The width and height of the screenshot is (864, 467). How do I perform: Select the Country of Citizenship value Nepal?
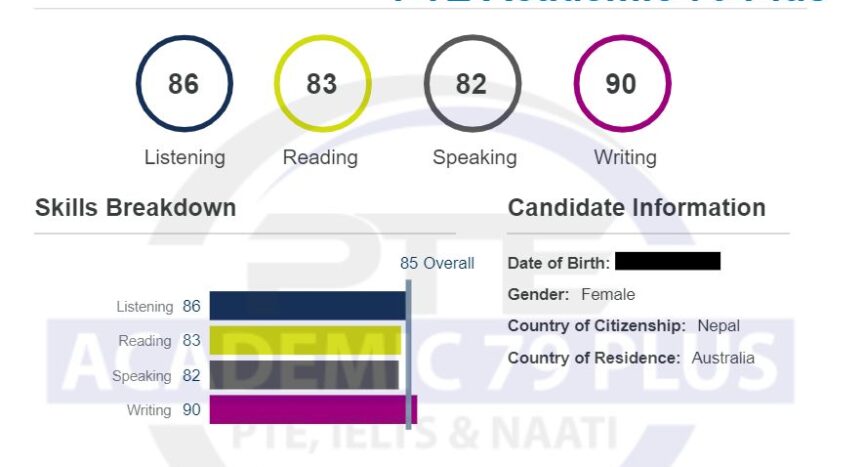[719, 326]
